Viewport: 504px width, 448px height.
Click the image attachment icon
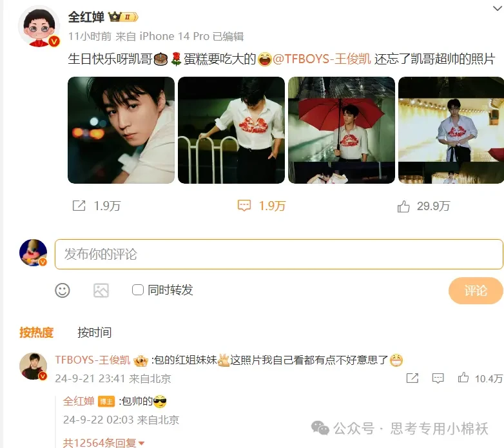pyautogui.click(x=101, y=291)
